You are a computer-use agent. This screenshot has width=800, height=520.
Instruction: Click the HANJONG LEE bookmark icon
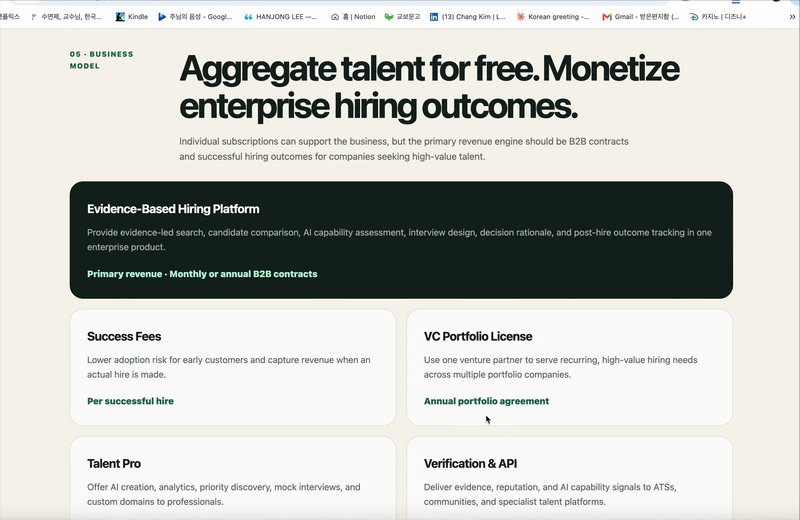click(x=248, y=17)
